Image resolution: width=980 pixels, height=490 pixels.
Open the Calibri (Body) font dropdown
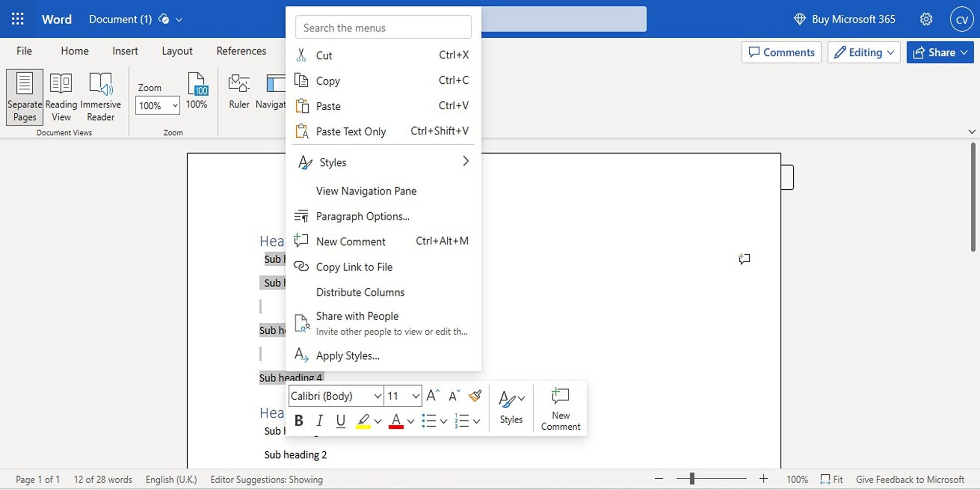tap(336, 396)
